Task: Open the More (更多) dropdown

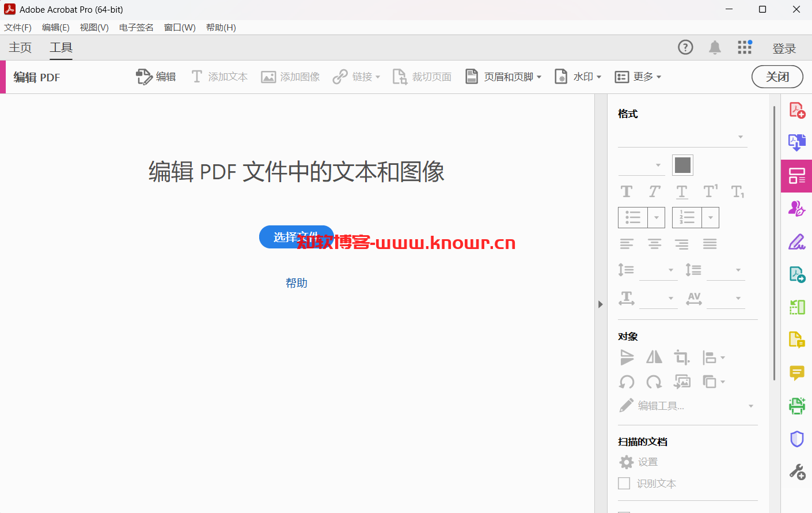Action: click(638, 77)
